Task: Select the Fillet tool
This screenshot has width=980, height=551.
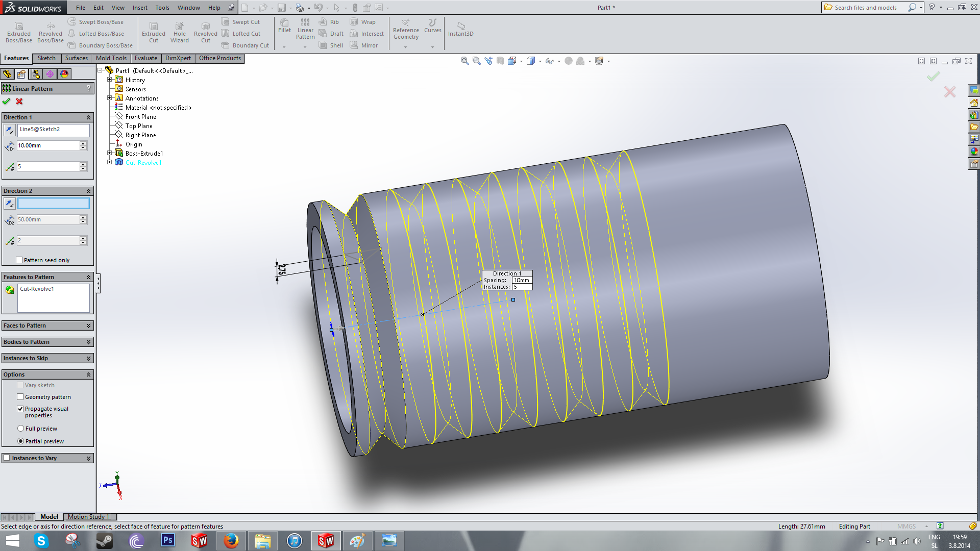Action: pyautogui.click(x=284, y=26)
